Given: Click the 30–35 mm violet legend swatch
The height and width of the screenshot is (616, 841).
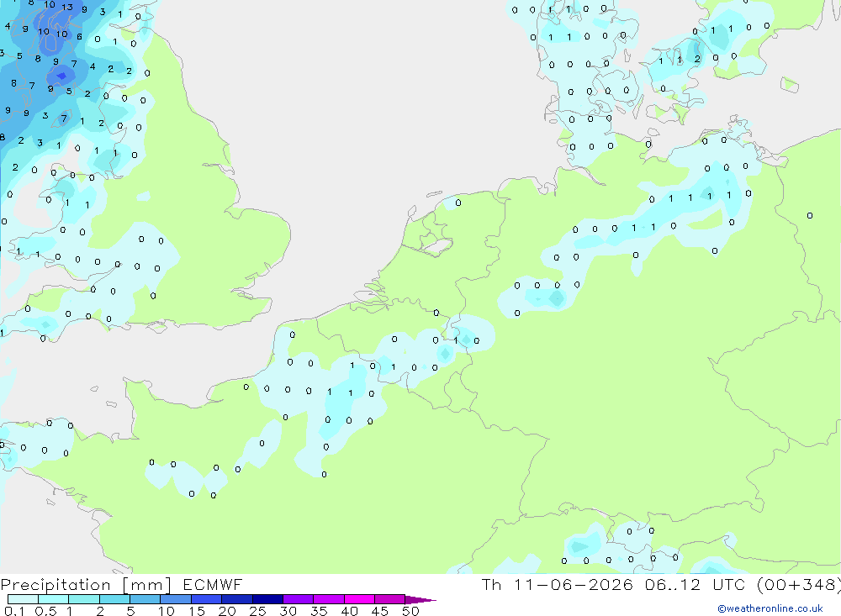Looking at the screenshot, I should point(299,599).
